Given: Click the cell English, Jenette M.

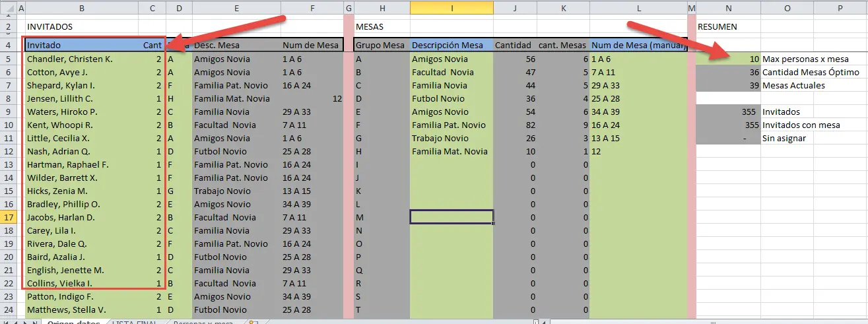Looking at the screenshot, I should click(82, 270).
